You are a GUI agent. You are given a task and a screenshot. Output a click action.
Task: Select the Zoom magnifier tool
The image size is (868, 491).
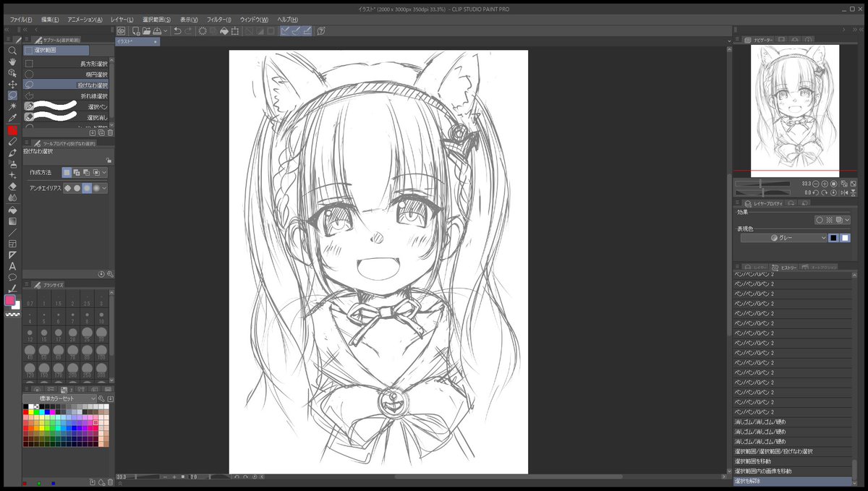pos(12,51)
